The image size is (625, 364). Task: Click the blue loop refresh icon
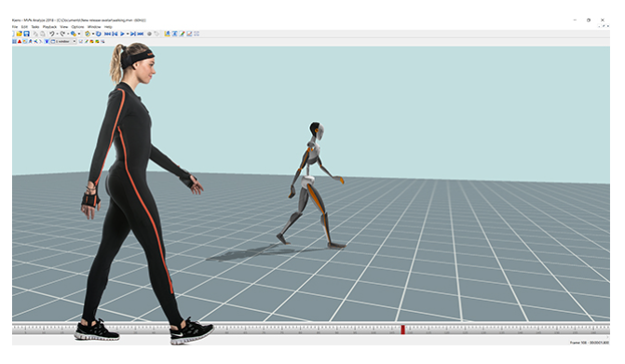click(x=99, y=34)
